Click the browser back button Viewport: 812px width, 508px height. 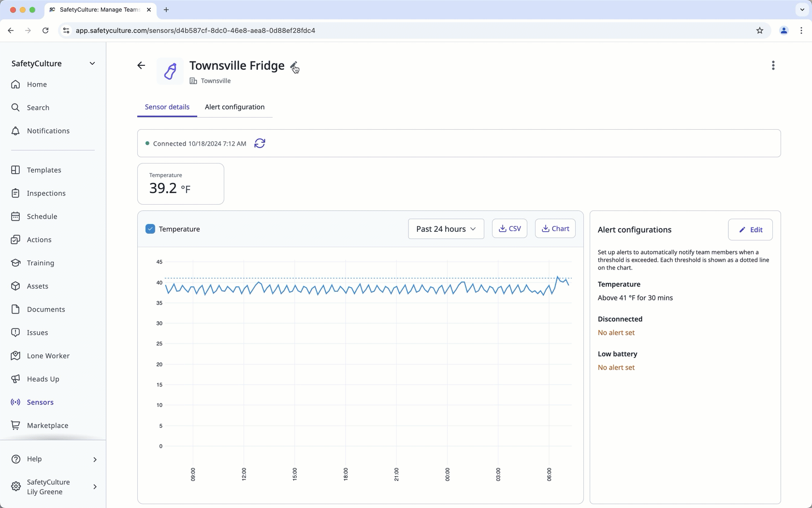coord(11,30)
